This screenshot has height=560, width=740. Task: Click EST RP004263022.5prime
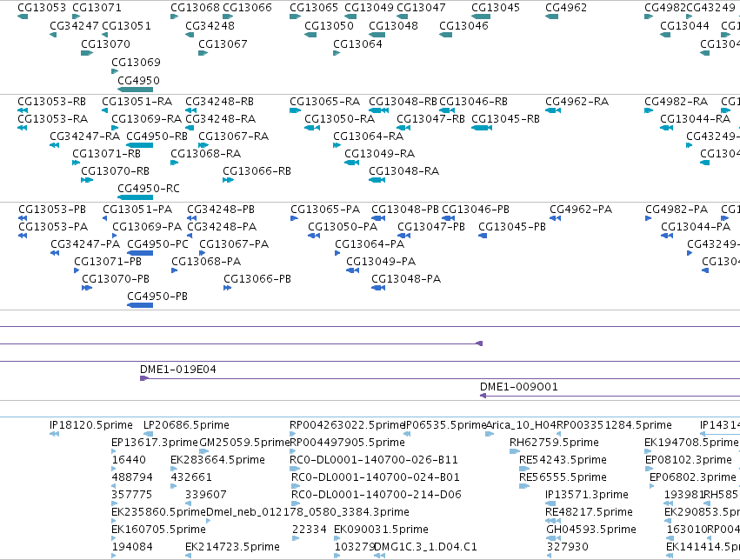[x=347, y=425]
